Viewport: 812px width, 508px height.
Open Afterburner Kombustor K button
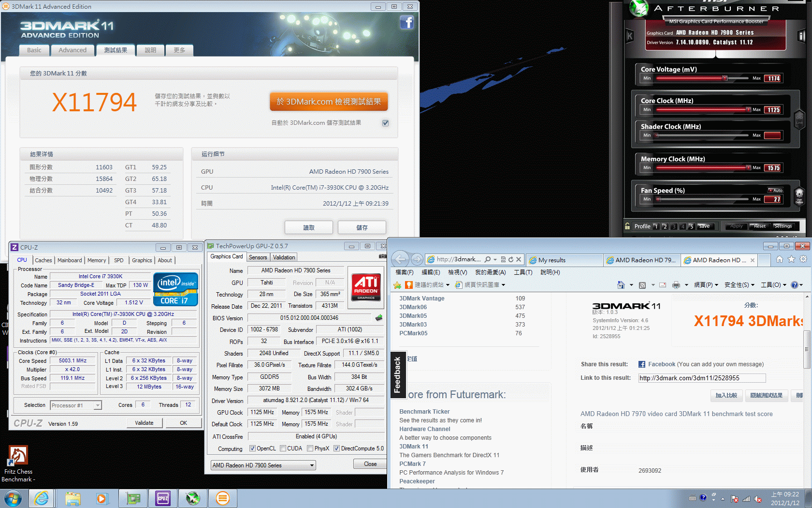coord(629,36)
